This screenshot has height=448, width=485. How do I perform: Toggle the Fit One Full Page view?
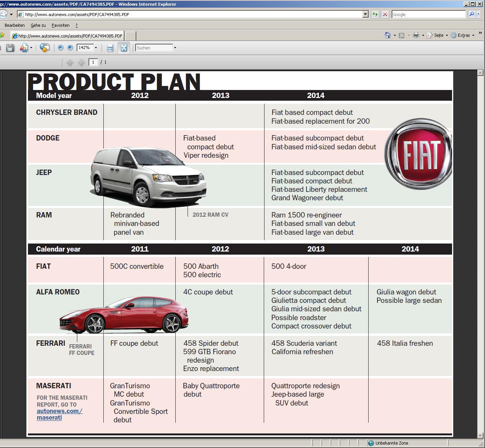[124, 48]
